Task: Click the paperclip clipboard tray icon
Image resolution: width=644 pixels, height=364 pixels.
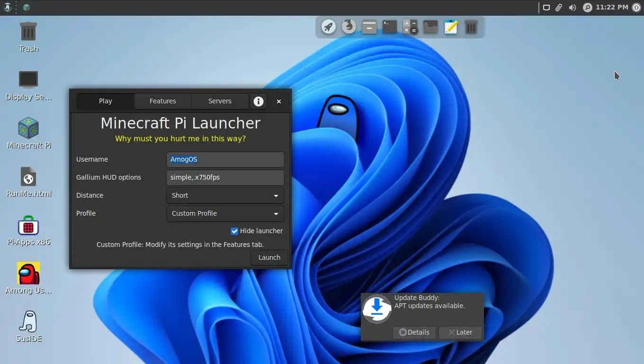Action: click(559, 8)
